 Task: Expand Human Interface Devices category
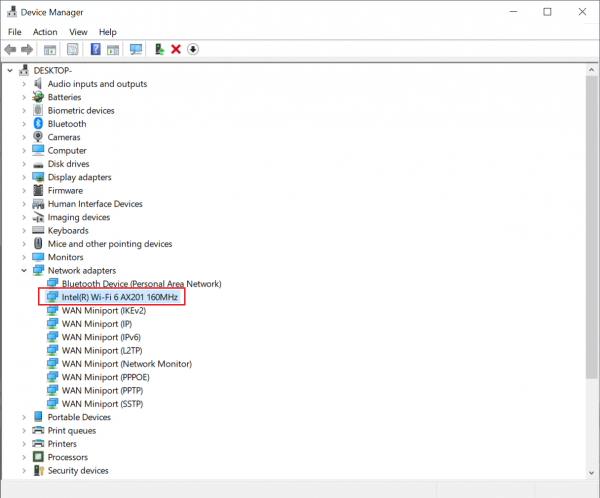pyautogui.click(x=24, y=204)
